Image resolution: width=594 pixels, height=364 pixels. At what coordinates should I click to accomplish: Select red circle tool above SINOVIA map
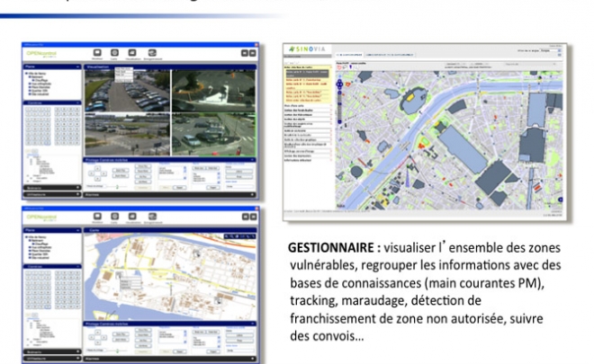click(339, 67)
